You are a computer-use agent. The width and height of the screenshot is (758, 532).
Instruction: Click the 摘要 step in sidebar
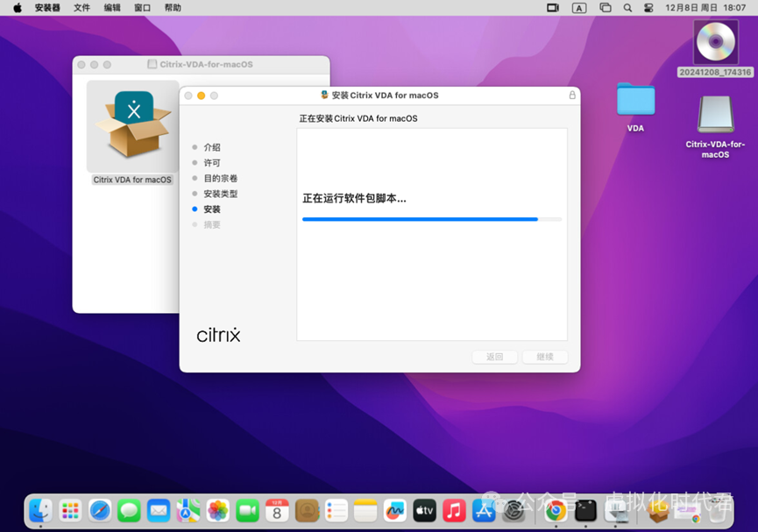coord(212,224)
